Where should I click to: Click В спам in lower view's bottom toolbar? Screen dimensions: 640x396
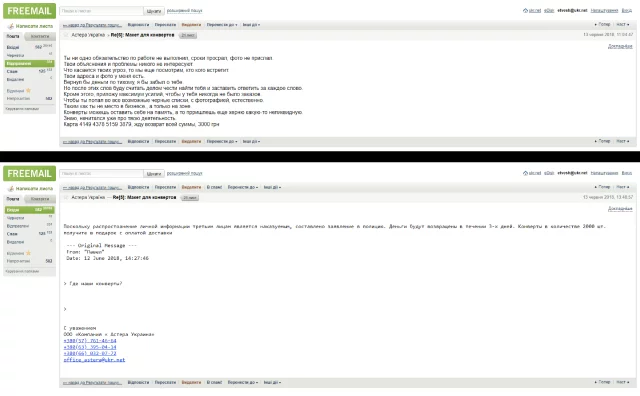214,383
